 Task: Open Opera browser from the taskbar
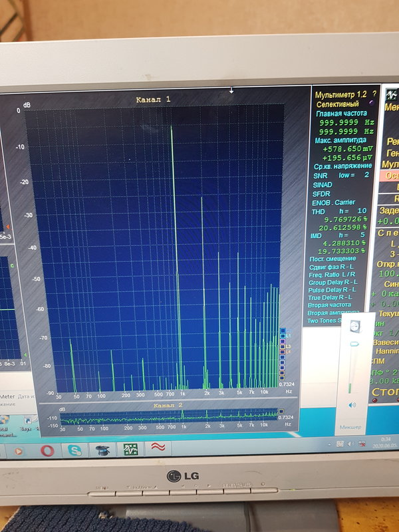[x=47, y=451]
